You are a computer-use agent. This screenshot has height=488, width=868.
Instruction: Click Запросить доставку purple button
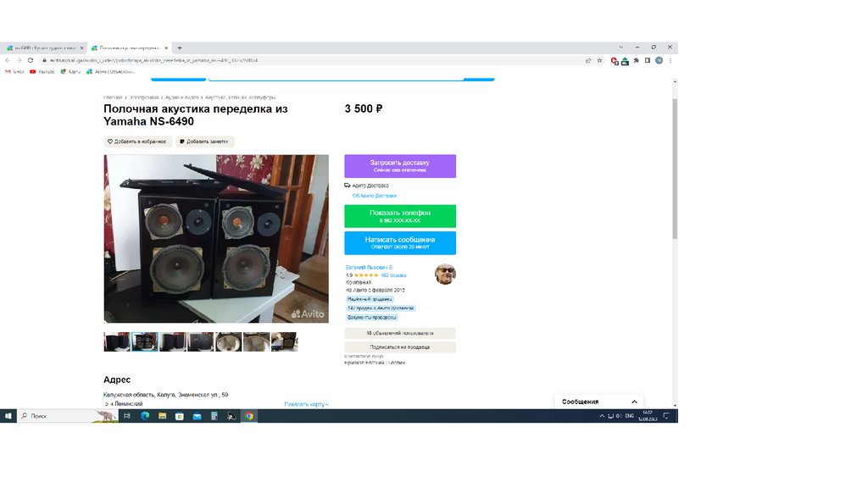click(x=400, y=166)
